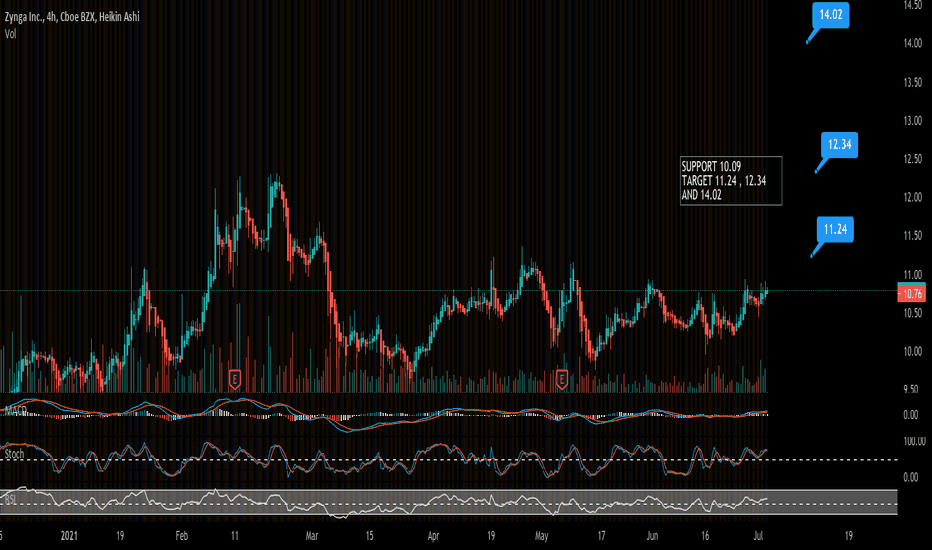Screen dimensions: 932x550
Task: Click the February earnings E marker
Action: 234,379
